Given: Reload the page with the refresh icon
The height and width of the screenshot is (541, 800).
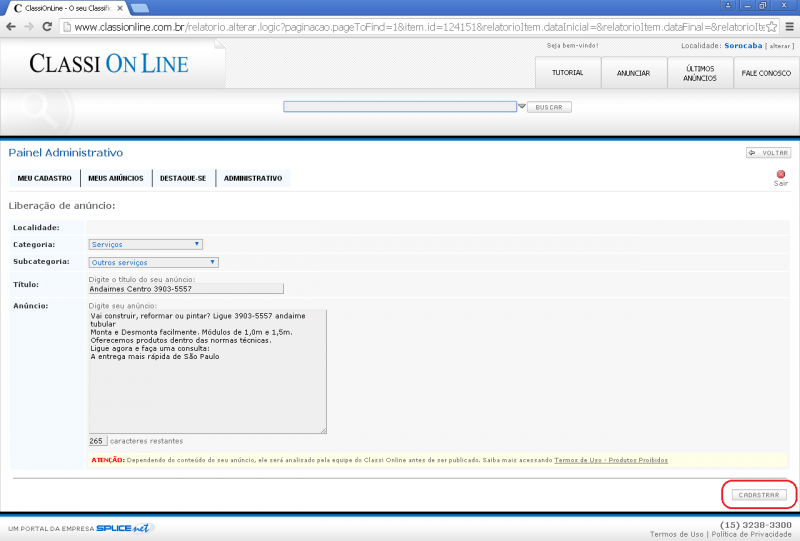Looking at the screenshot, I should click(49, 26).
